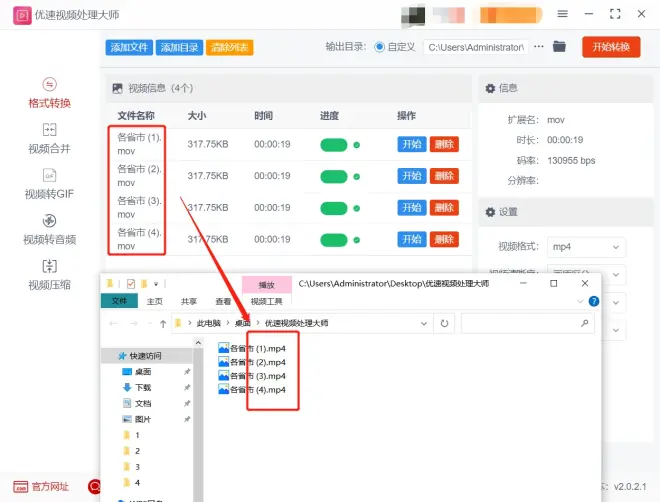The image size is (660, 502).
Task: Open the dropdown below 视频格式
Action: 586,274
